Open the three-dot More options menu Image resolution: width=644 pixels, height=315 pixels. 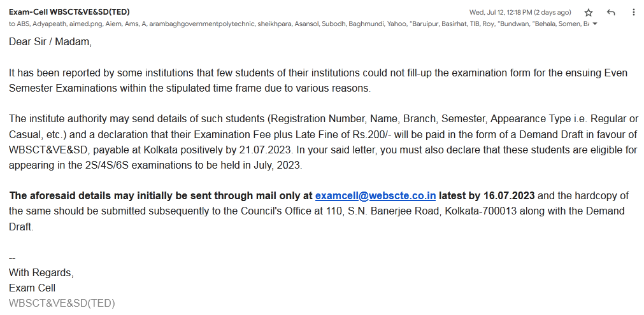(x=633, y=12)
